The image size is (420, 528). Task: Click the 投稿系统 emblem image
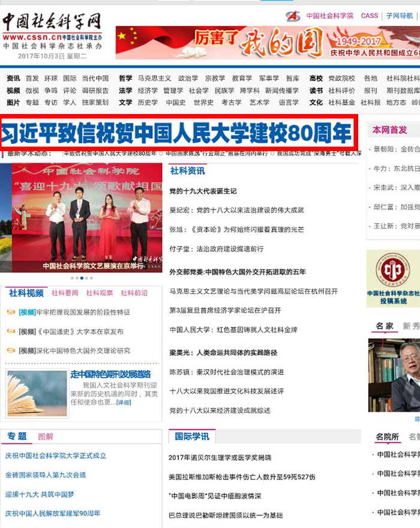tap(393, 278)
